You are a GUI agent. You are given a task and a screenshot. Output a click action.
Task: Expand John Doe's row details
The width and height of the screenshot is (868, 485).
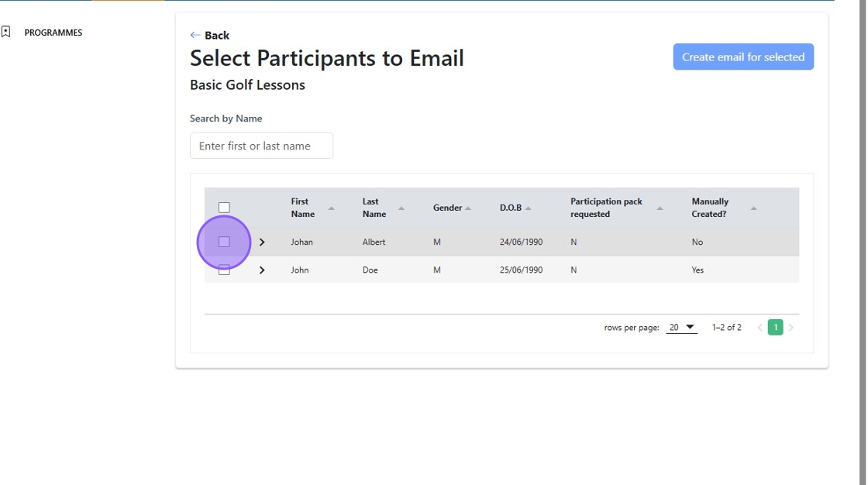(262, 270)
